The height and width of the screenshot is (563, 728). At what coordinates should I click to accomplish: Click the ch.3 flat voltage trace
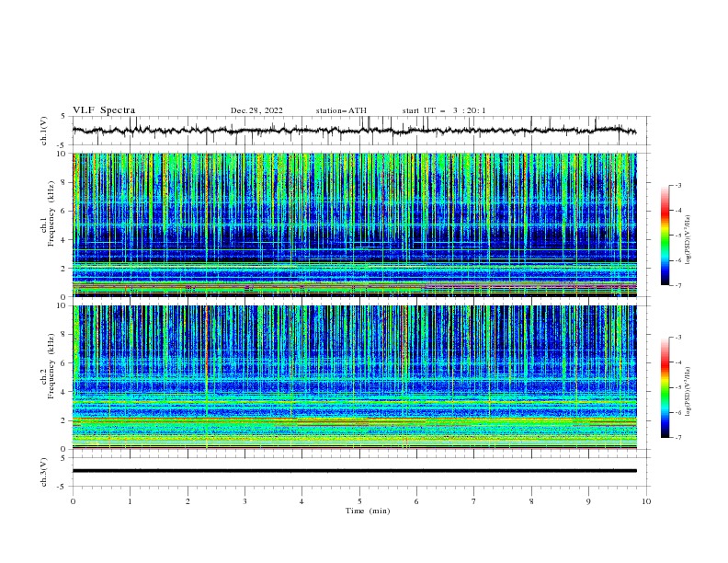tap(354, 471)
